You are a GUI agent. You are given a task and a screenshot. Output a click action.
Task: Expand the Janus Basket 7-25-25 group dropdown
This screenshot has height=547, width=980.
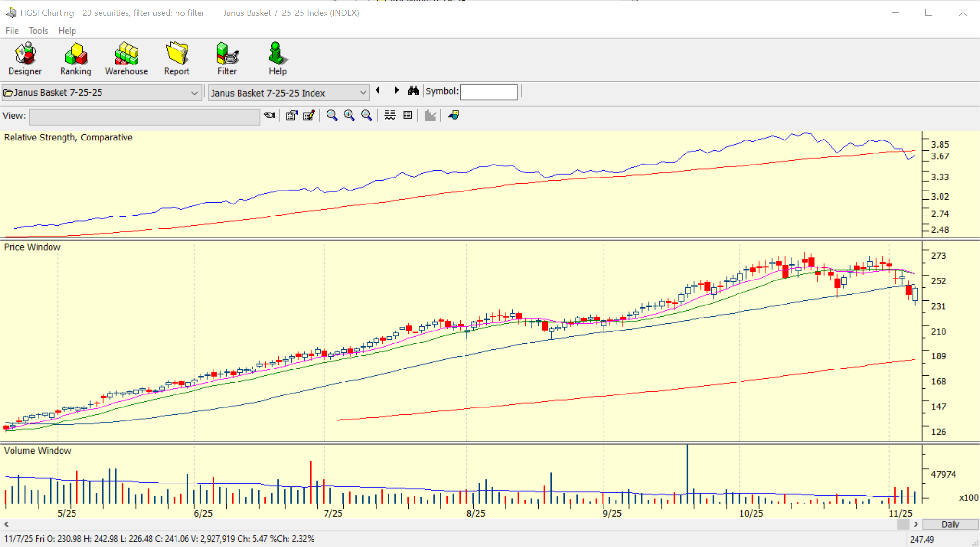pyautogui.click(x=194, y=93)
